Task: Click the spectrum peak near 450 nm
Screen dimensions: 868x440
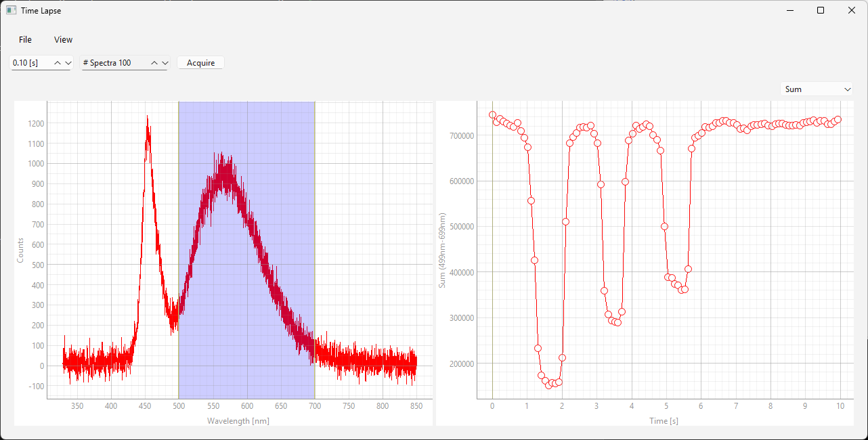Action: tap(147, 122)
